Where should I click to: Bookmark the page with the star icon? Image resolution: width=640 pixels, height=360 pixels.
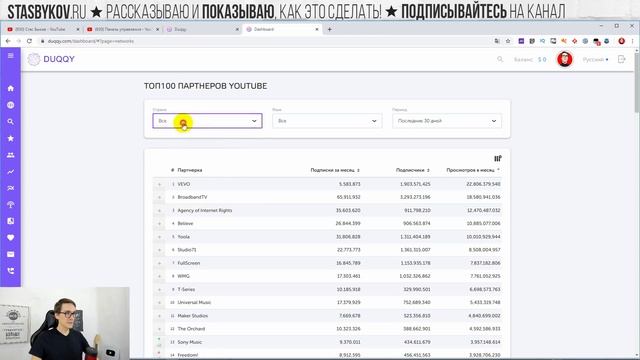[x=508, y=41]
